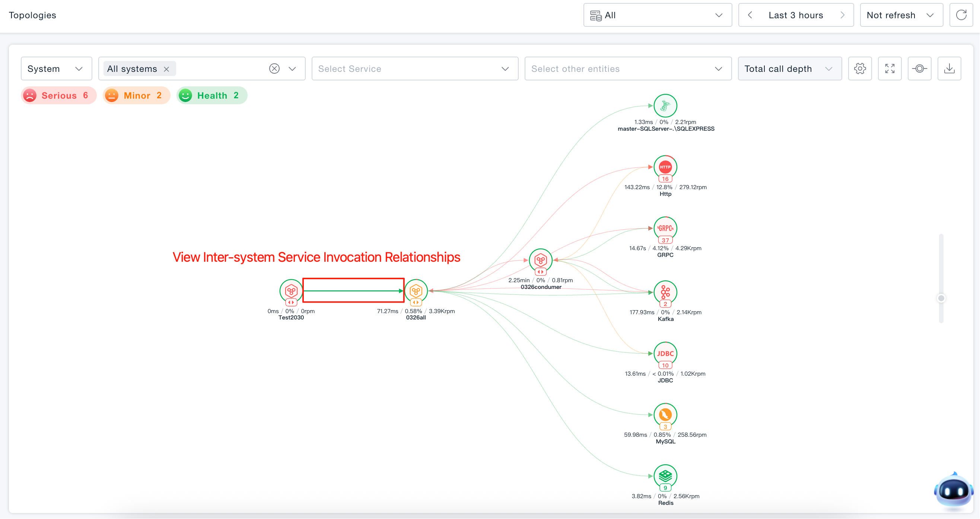
Task: Select the GRPC node icon
Action: click(x=665, y=228)
